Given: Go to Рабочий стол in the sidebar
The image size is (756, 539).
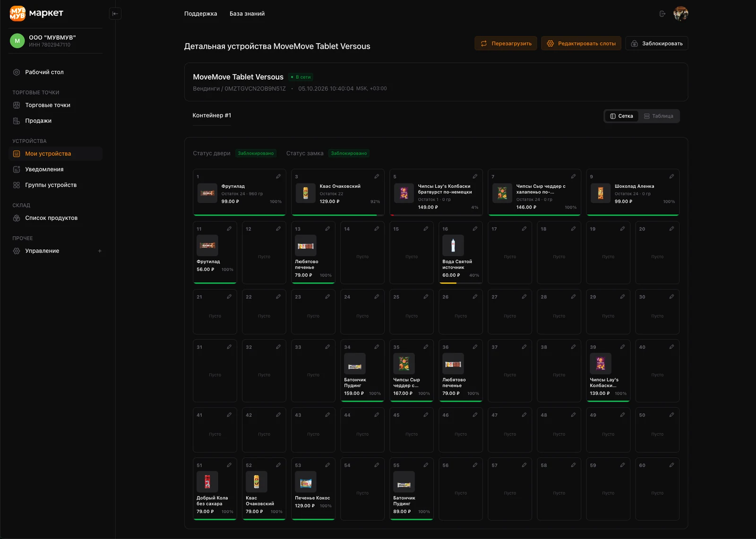Looking at the screenshot, I should click(x=56, y=72).
